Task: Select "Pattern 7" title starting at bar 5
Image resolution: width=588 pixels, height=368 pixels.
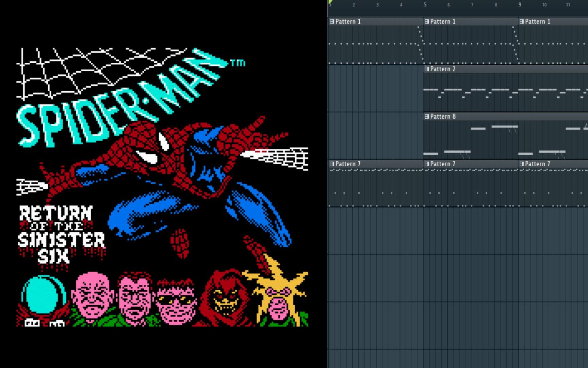Action: [x=443, y=164]
